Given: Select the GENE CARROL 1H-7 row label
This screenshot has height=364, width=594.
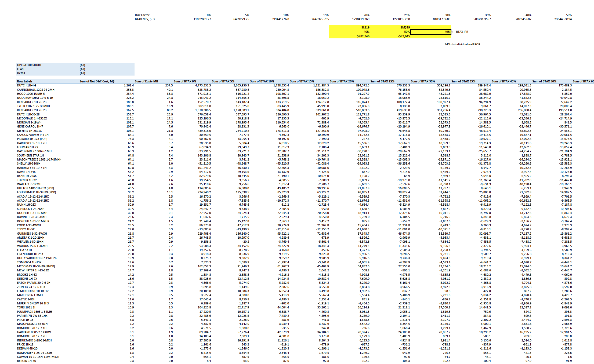Looking at the screenshot, I should 30,126.
